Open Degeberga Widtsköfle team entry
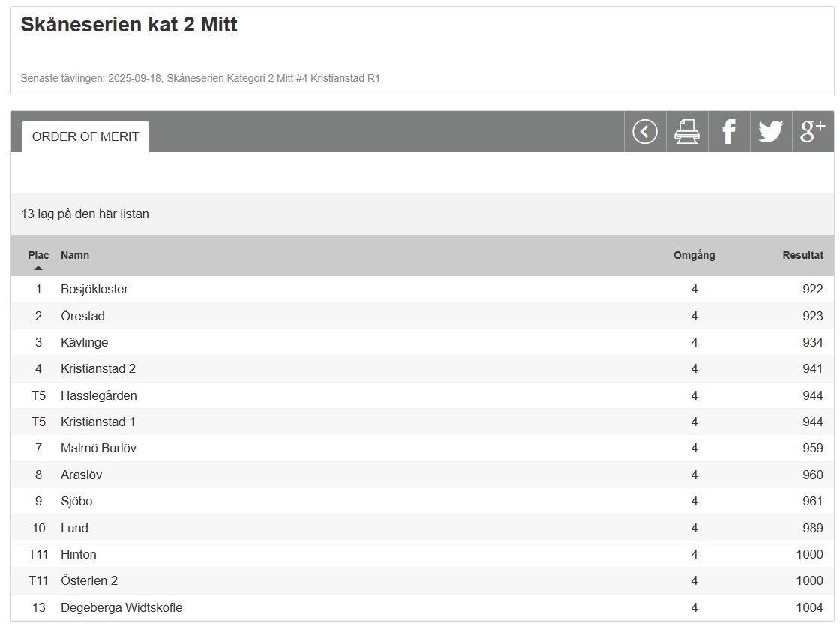Image resolution: width=840 pixels, height=627 pixels. (121, 607)
